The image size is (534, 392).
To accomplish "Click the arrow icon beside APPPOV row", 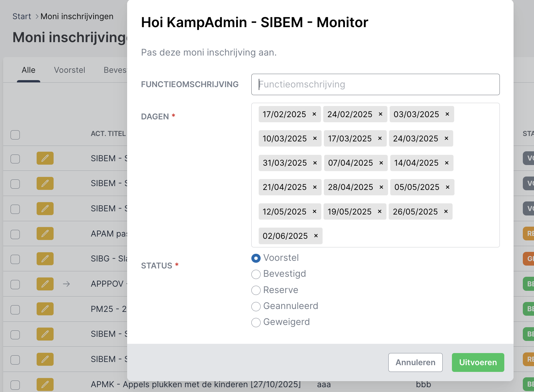I will click(x=66, y=284).
